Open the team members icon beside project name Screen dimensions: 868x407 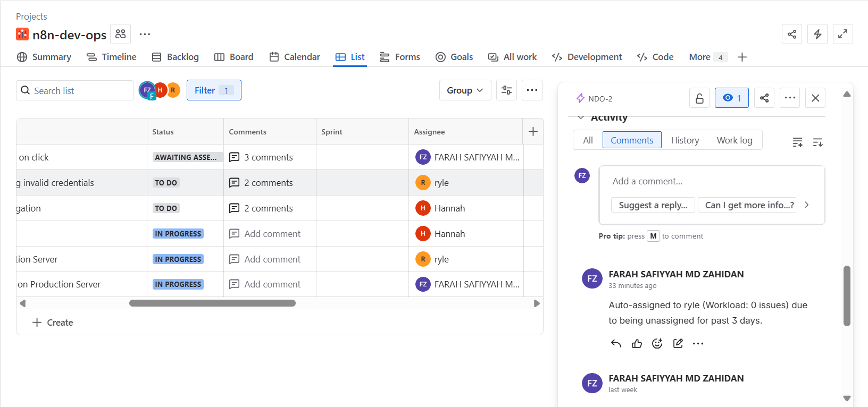pyautogui.click(x=121, y=34)
